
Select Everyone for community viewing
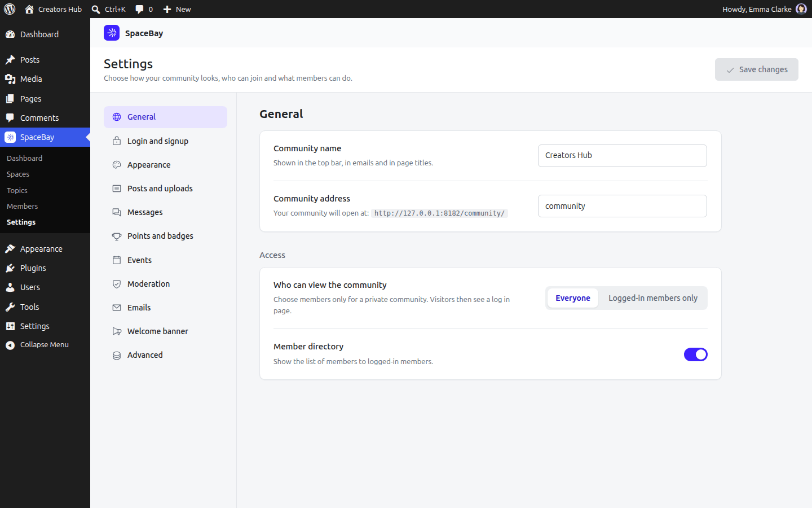(x=573, y=298)
